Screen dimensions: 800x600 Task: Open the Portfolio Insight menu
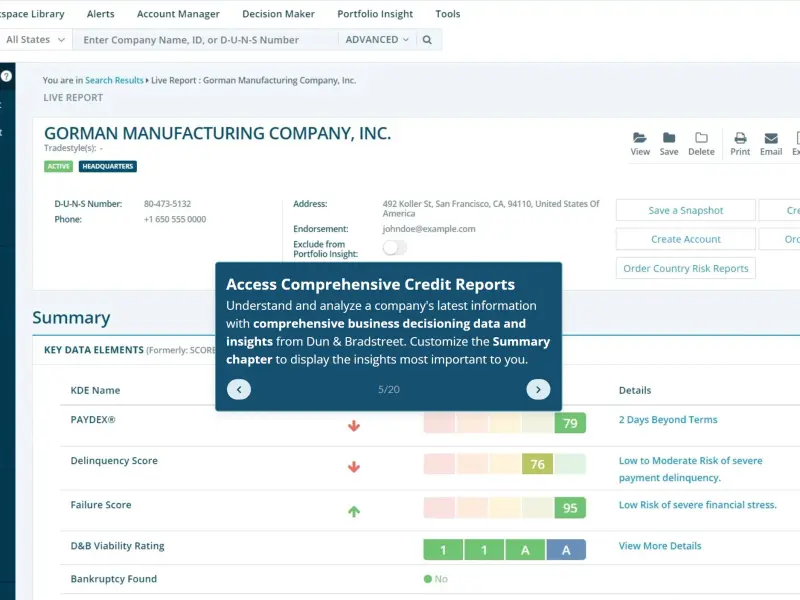pos(375,14)
